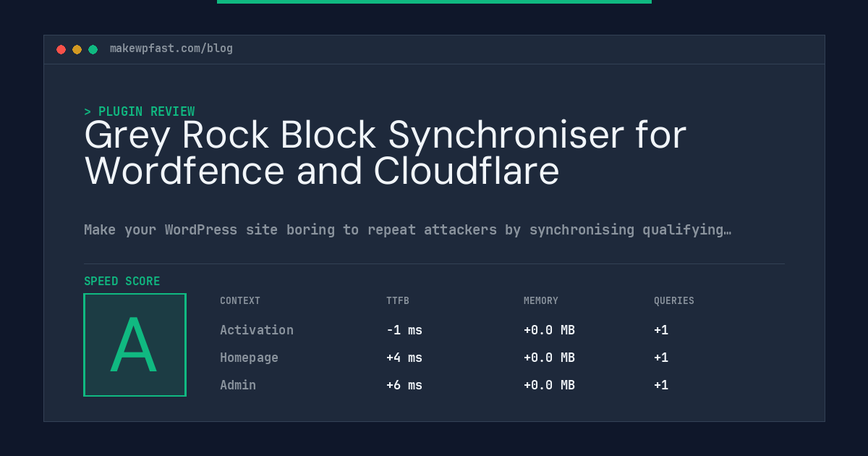Screen dimensions: 868x456
Task: Click the Homepage row queries value
Action: point(661,358)
